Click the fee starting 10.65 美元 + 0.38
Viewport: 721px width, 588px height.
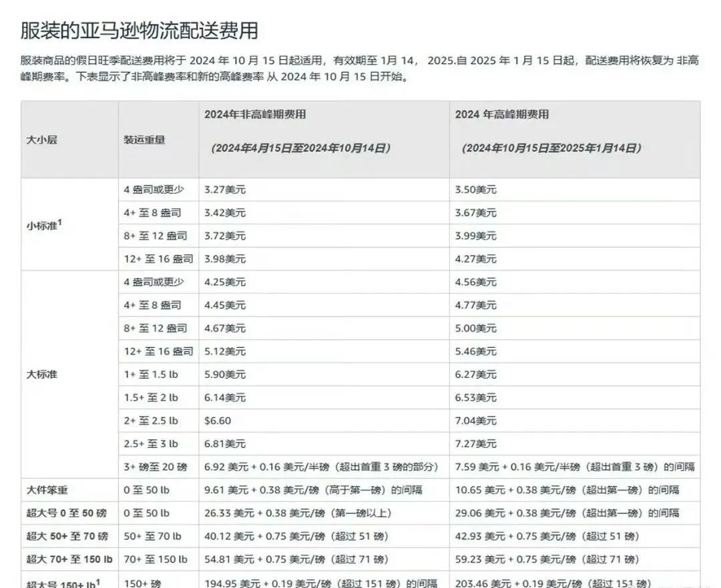(x=567, y=490)
